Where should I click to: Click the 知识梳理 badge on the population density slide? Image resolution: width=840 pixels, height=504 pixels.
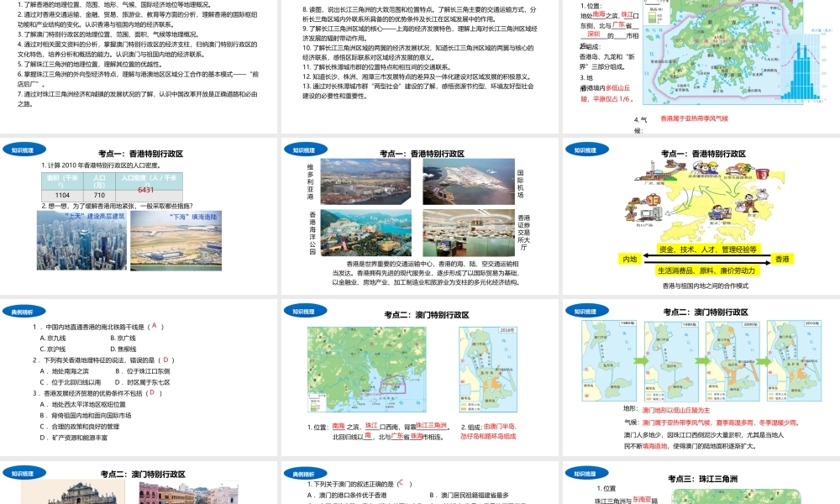[x=24, y=150]
